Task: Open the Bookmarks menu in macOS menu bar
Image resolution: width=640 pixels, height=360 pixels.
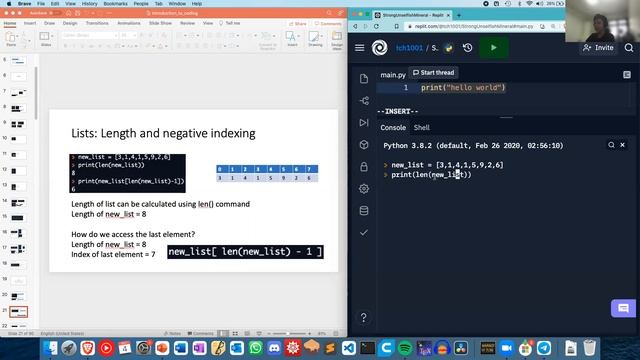Action: click(x=116, y=4)
